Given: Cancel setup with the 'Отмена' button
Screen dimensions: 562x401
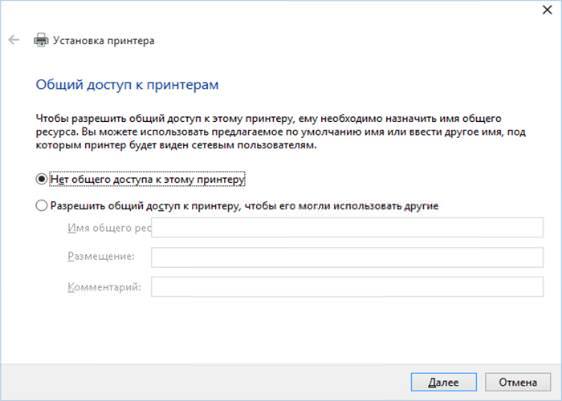Looking at the screenshot, I should point(518,382).
